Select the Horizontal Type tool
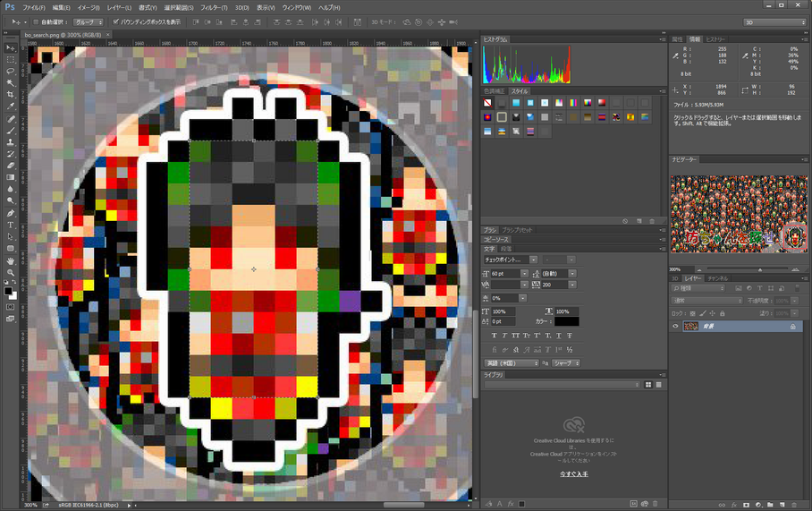 pyautogui.click(x=11, y=225)
